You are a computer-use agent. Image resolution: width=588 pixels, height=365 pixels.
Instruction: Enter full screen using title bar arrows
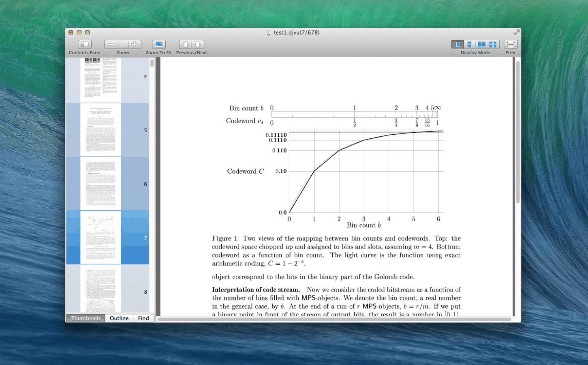(x=516, y=32)
